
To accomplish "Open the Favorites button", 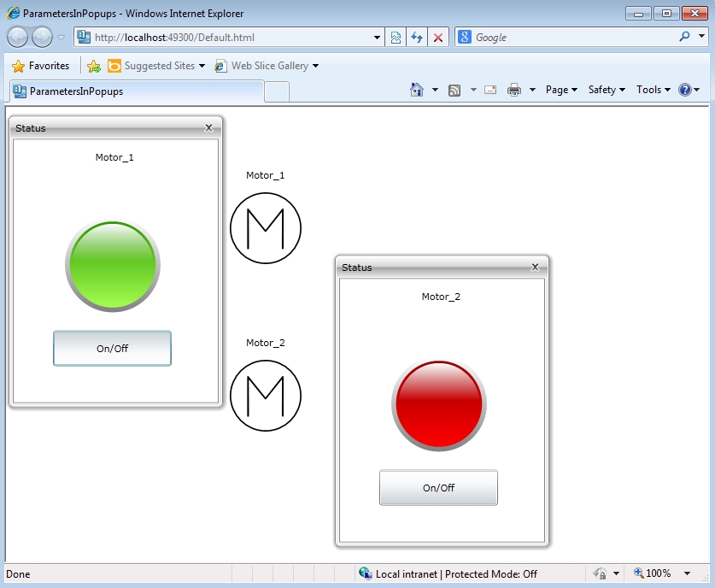I will (41, 66).
